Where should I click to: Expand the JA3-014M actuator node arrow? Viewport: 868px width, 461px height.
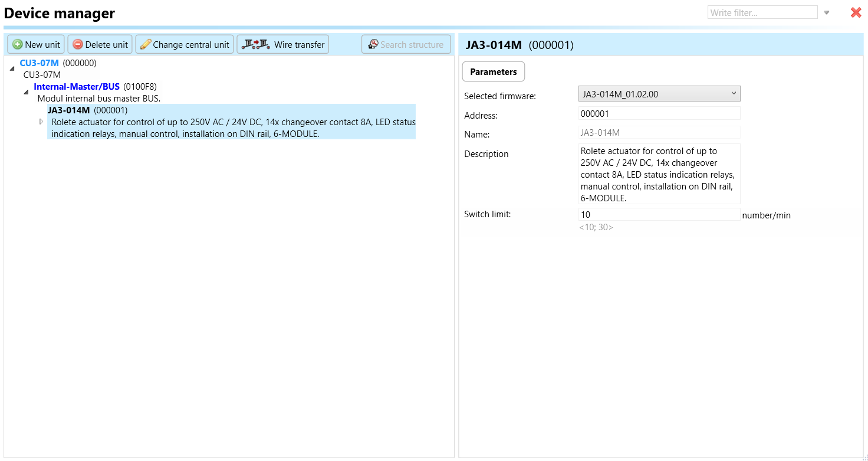(41, 122)
